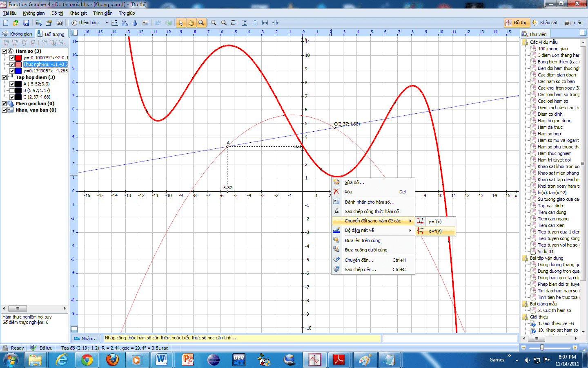Uncheck point A (-5.52;3.3) checkbox
Screen dimensions: 588x368
coord(12,84)
